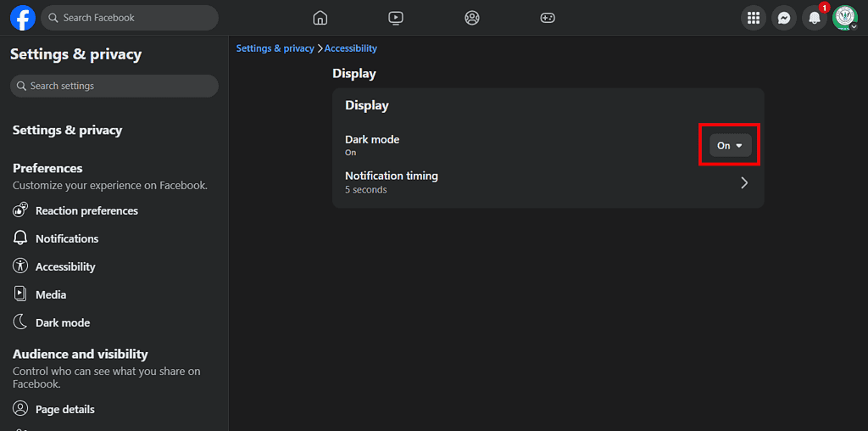This screenshot has width=868, height=431.
Task: Click into the Search settings field
Action: click(114, 86)
